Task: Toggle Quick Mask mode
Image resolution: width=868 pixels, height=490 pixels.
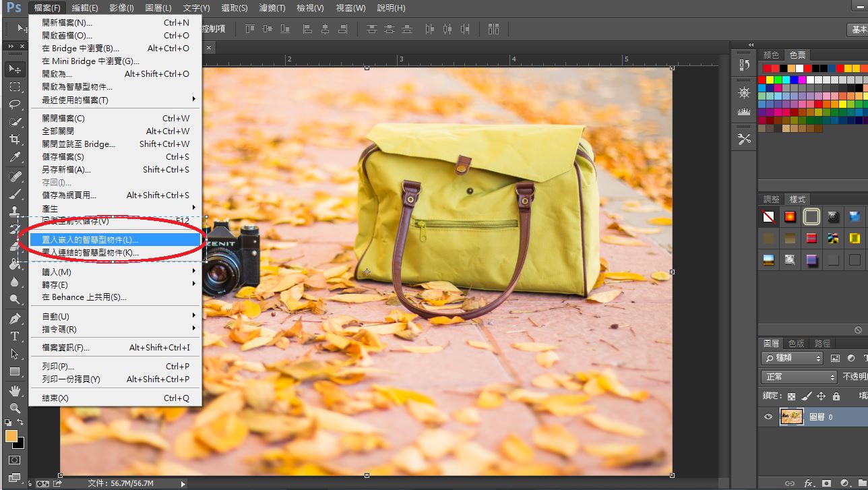Action: tap(15, 460)
